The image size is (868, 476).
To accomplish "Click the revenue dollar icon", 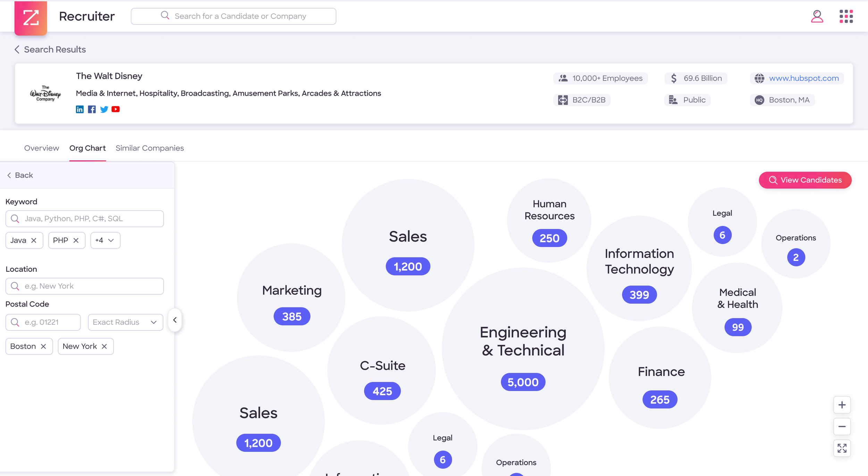I will (674, 78).
